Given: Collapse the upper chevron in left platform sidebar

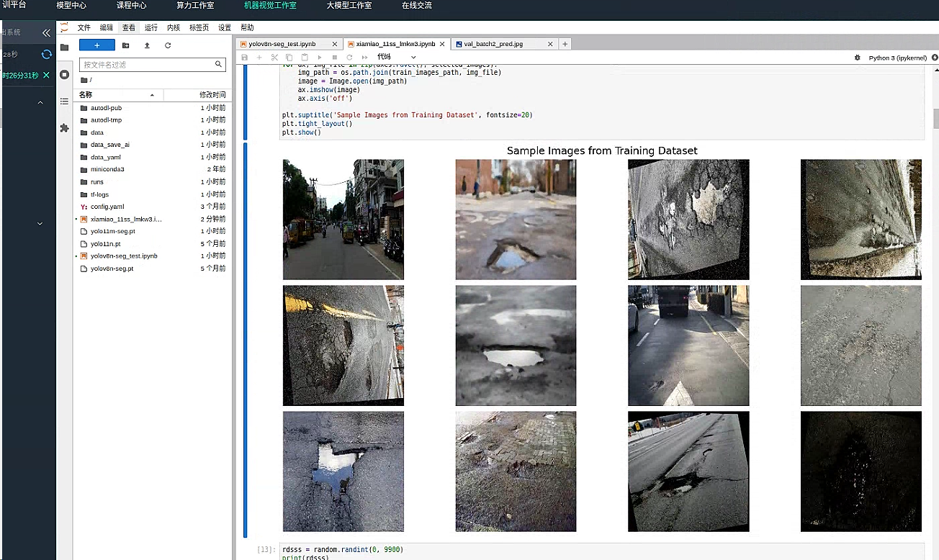Looking at the screenshot, I should pyautogui.click(x=40, y=103).
